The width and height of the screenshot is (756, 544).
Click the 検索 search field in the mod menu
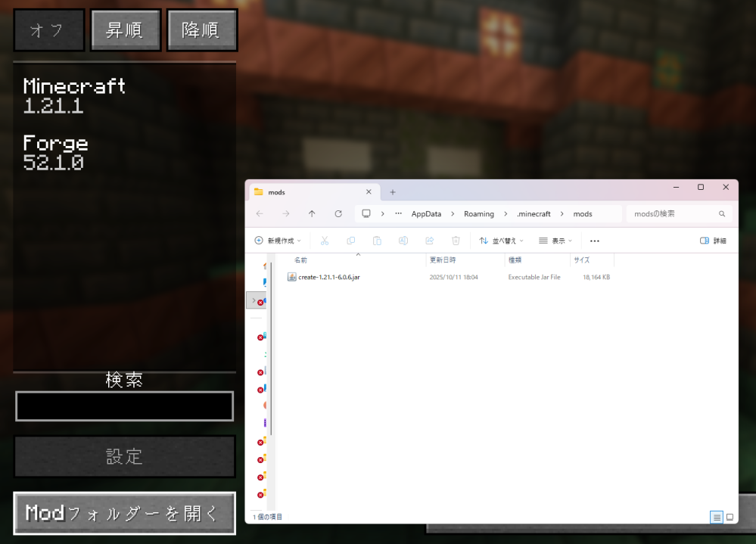pyautogui.click(x=124, y=406)
